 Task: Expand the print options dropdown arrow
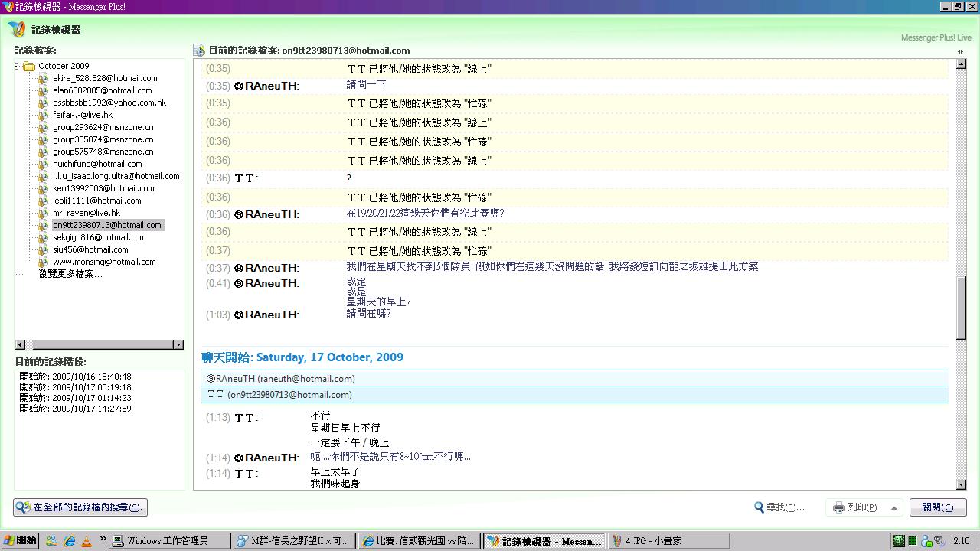pos(893,507)
